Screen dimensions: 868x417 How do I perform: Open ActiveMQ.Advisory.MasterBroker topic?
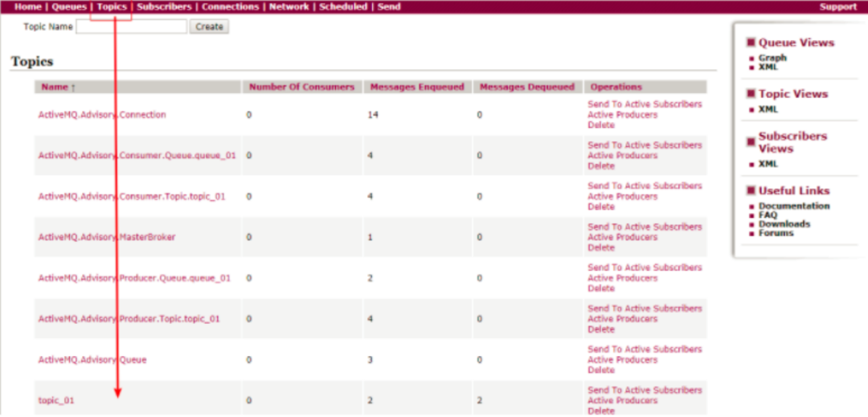pyautogui.click(x=107, y=237)
